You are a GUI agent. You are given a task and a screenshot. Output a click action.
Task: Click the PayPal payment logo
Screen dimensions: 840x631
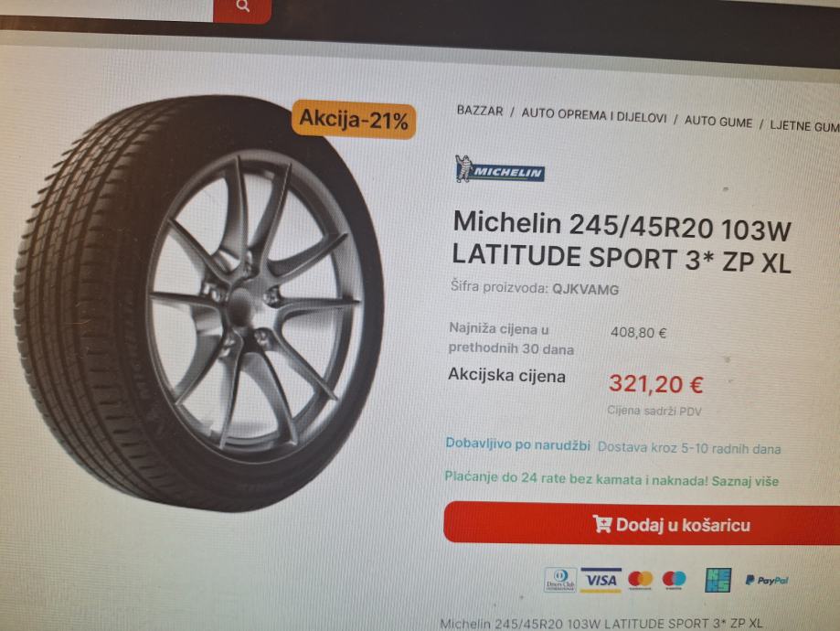[x=767, y=581]
